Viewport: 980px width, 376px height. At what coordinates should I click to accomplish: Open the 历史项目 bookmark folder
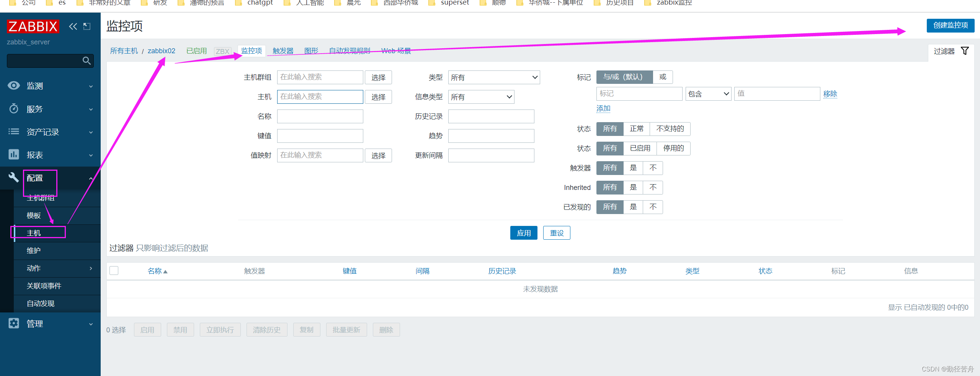tap(614, 3)
